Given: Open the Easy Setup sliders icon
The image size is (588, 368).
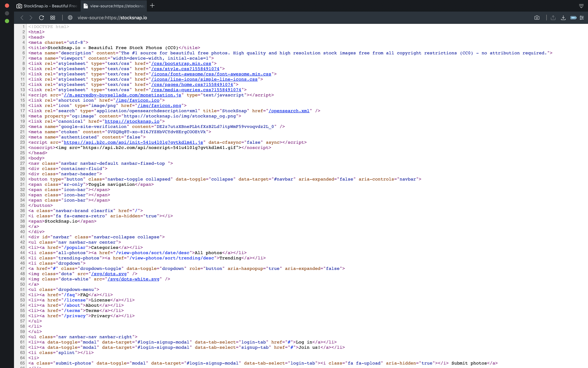Looking at the screenshot, I should (582, 18).
